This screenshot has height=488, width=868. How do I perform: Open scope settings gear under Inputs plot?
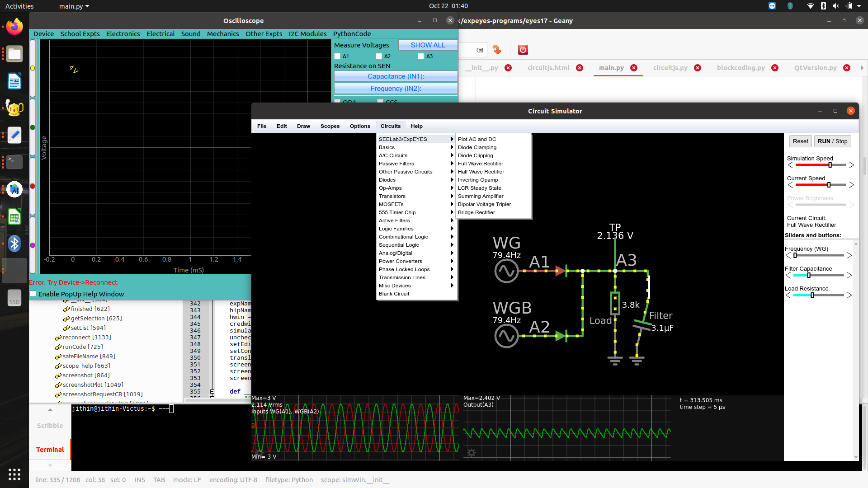[259, 452]
